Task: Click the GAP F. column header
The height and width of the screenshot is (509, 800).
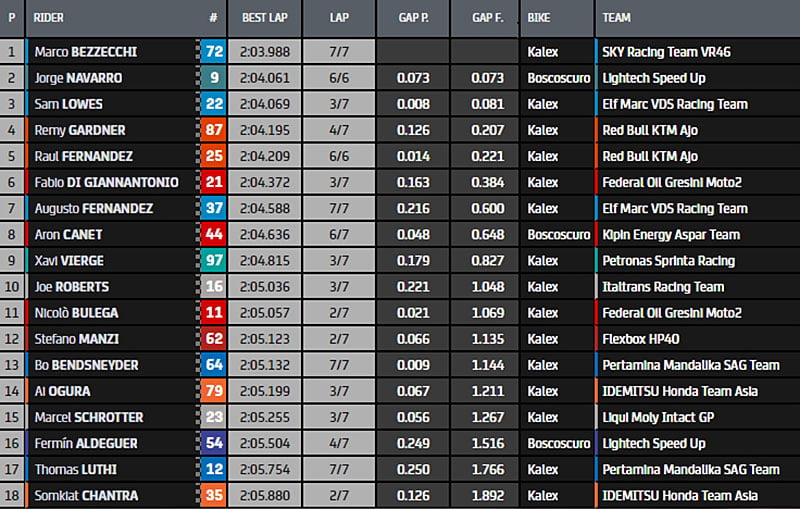Action: (483, 18)
